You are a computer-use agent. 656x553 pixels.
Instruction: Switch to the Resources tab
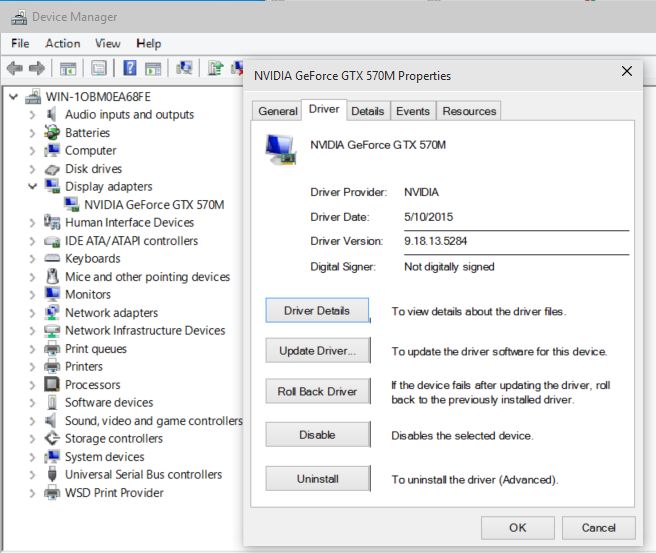(x=469, y=111)
